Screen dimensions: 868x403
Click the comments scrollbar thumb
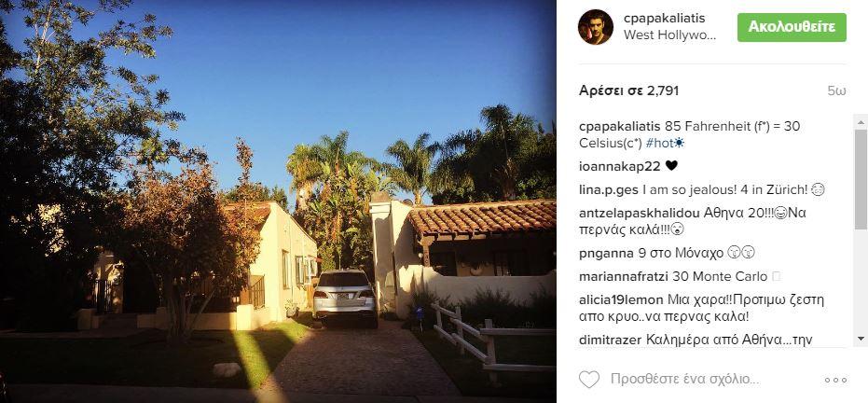click(x=861, y=179)
